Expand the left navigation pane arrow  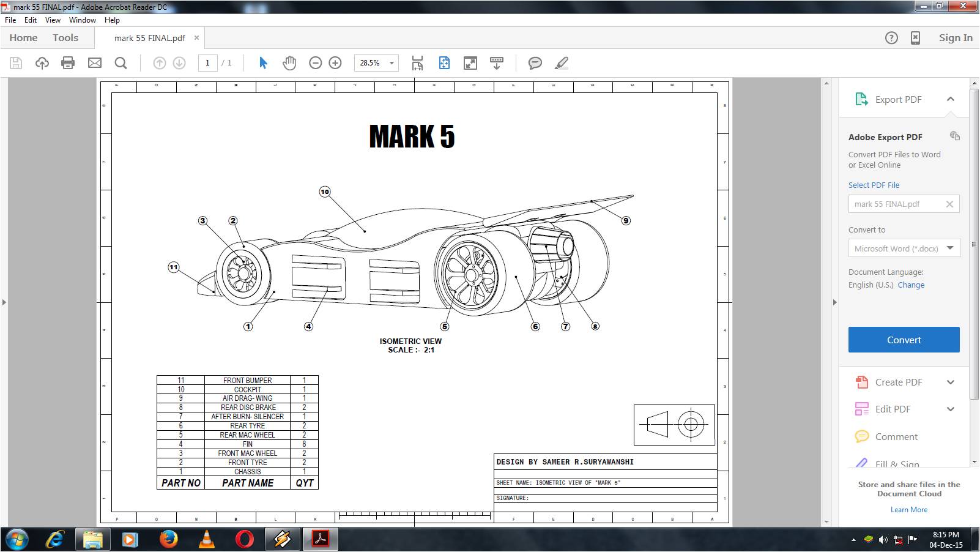[4, 302]
